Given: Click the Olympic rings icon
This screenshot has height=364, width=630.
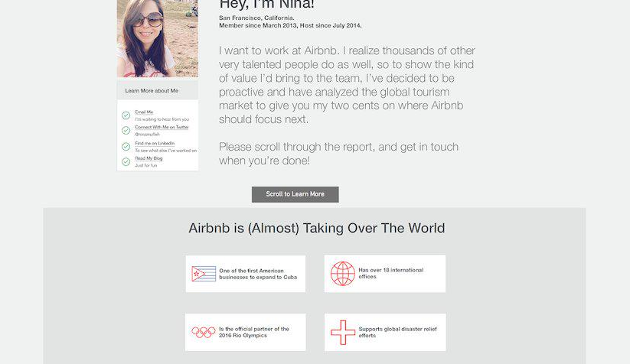Looking at the screenshot, I should point(204,332).
